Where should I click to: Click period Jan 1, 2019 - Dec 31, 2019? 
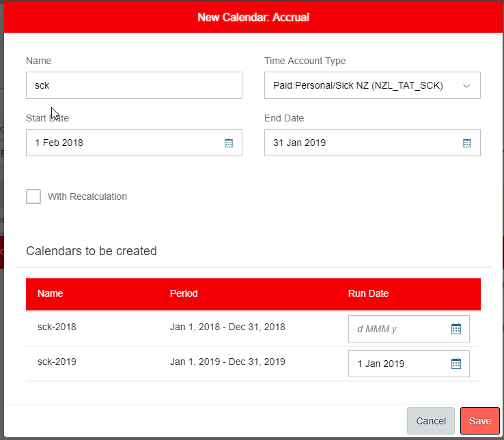click(227, 362)
